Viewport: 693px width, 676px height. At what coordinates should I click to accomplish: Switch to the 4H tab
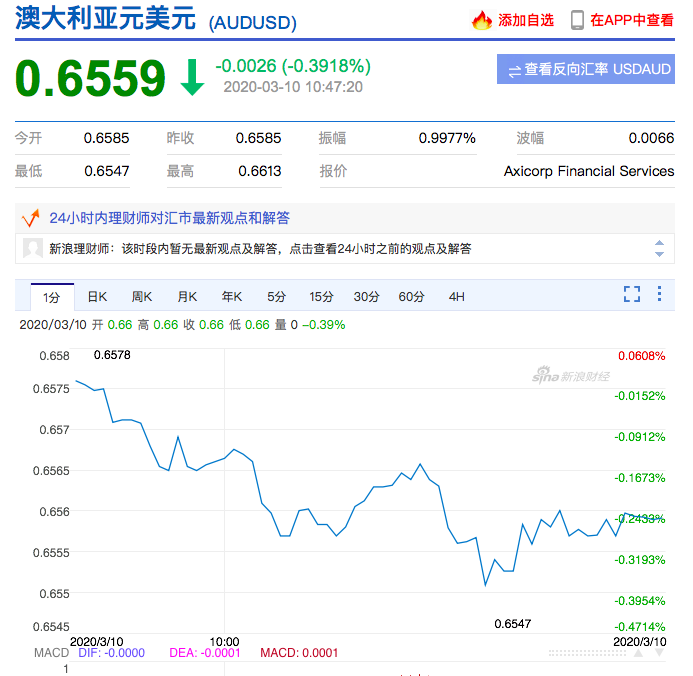point(457,297)
